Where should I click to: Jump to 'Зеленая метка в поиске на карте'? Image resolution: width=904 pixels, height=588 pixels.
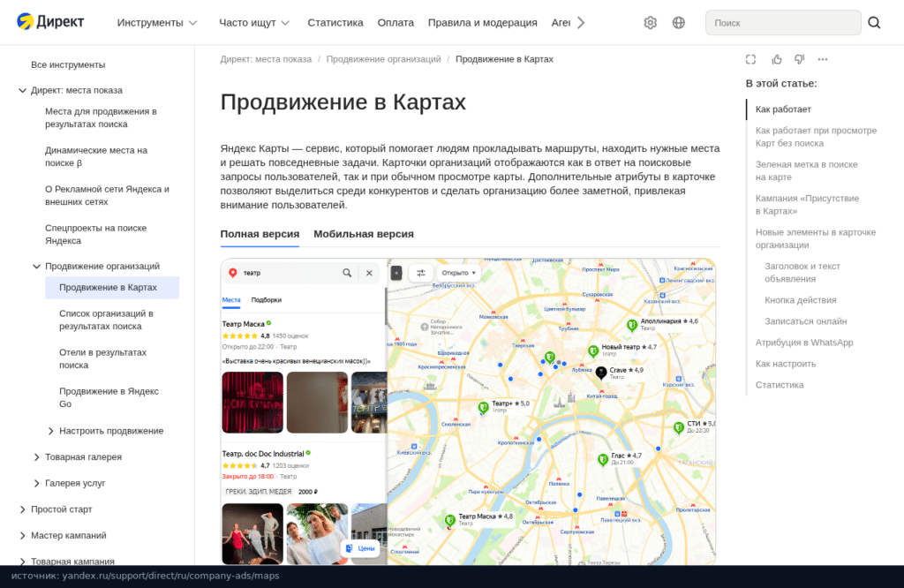(x=807, y=170)
